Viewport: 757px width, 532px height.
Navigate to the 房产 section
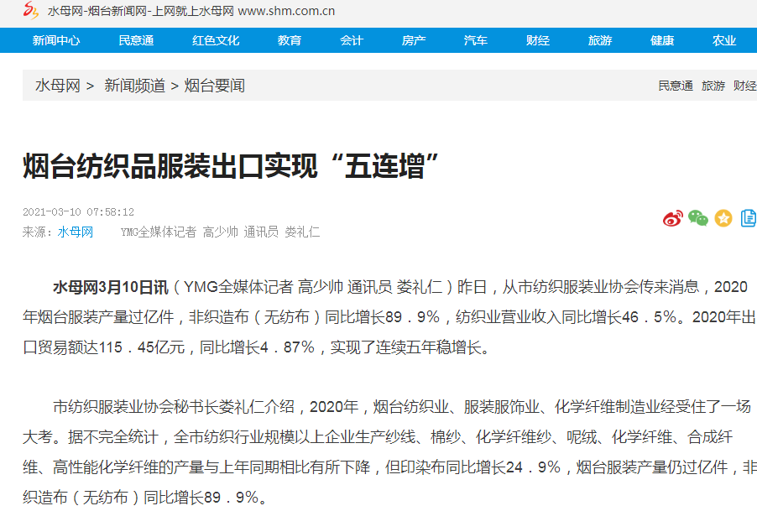(x=414, y=40)
